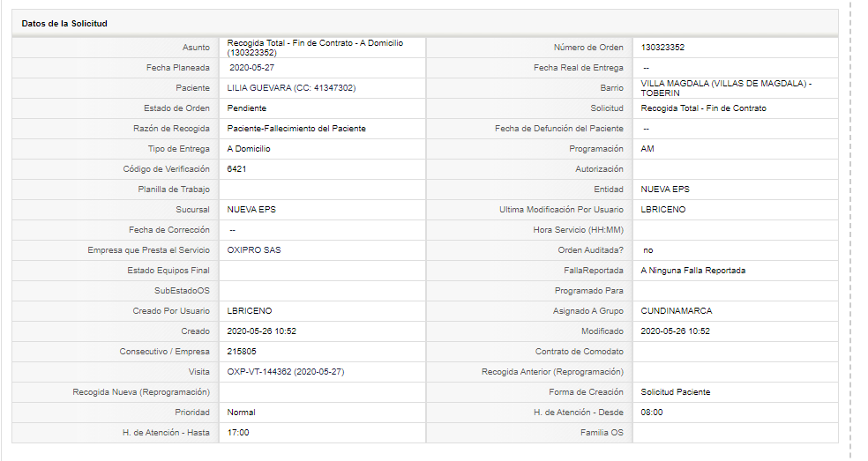Click the Fecha Planeada value 2020-05-27

tap(252, 68)
